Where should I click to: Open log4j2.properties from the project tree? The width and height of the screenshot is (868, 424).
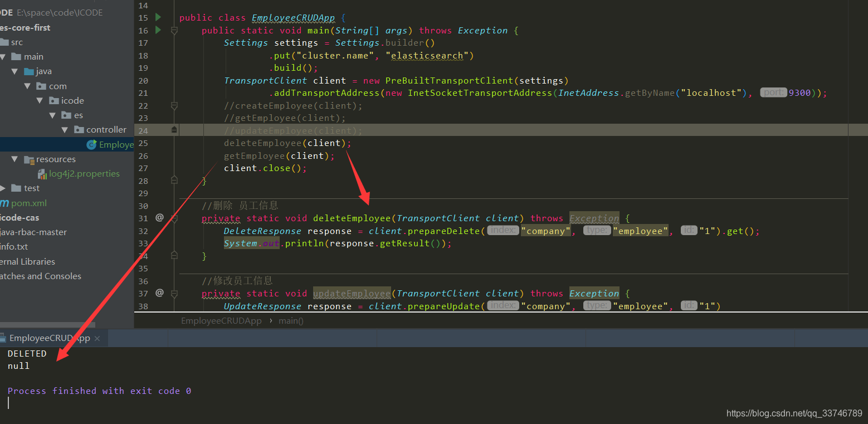[84, 174]
